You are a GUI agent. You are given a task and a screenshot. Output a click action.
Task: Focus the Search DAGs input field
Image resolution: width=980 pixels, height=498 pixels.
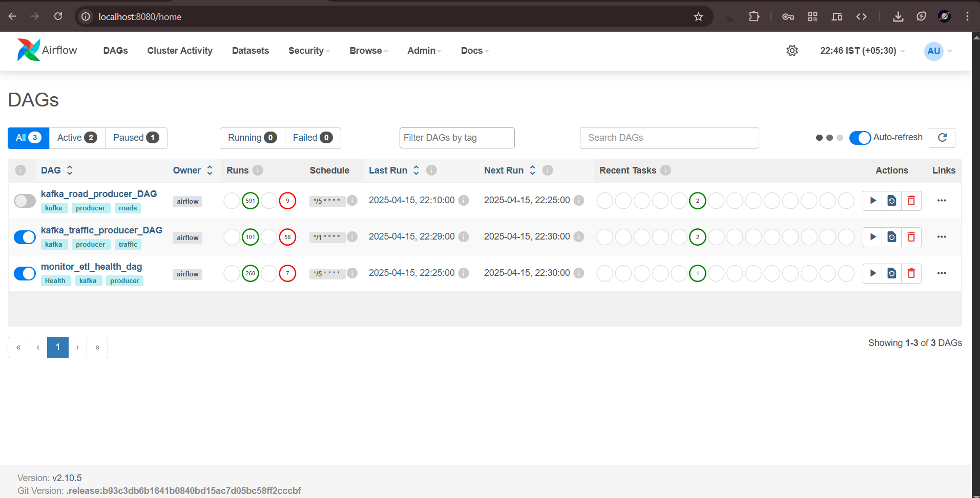[669, 138]
